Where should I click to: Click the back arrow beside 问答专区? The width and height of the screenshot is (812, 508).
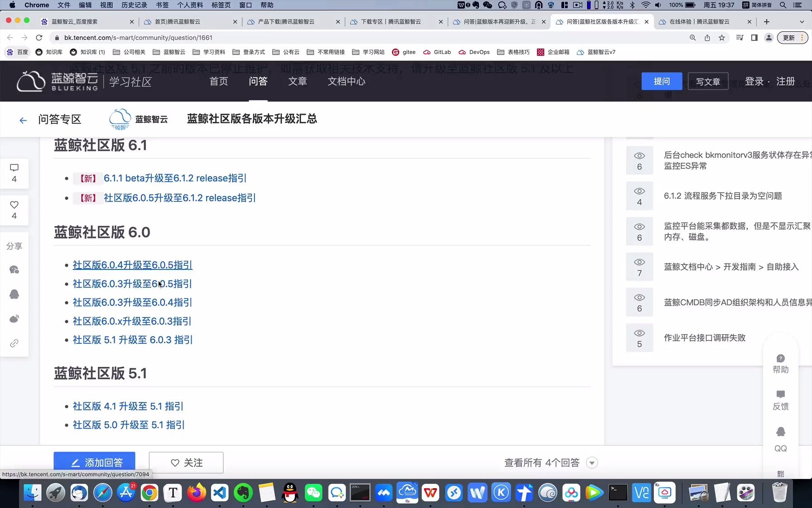23,120
